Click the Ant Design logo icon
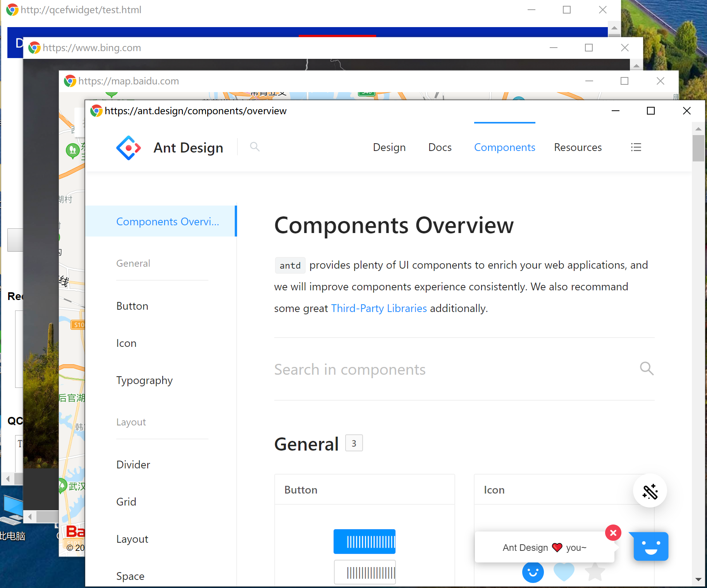The width and height of the screenshot is (707, 588). (129, 148)
